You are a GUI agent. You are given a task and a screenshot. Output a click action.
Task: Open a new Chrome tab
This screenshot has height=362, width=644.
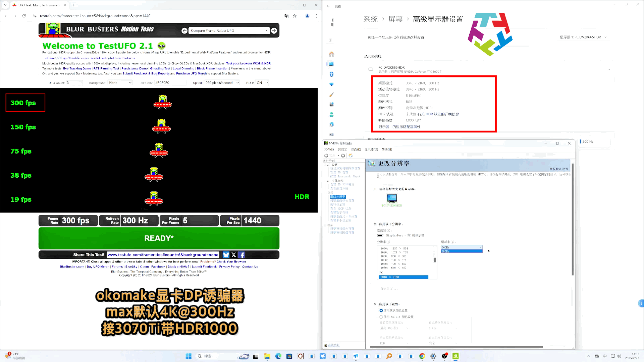tap(74, 5)
